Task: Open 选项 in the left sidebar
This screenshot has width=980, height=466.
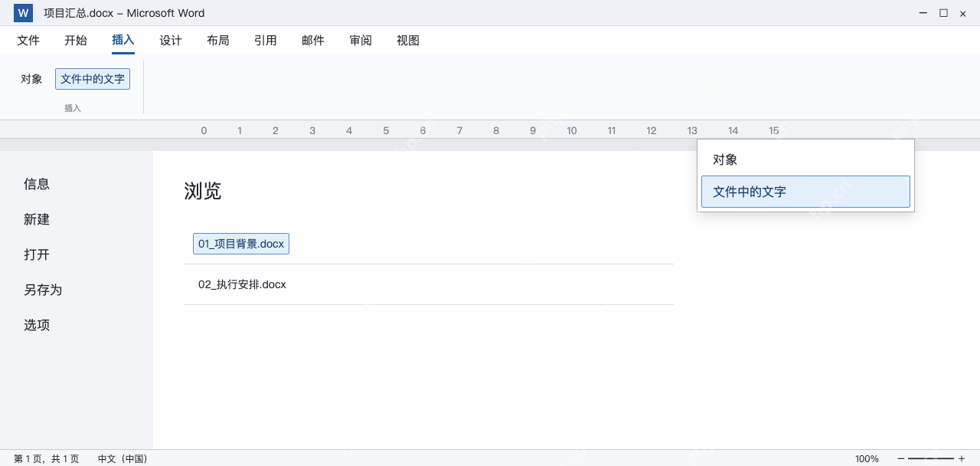Action: tap(37, 325)
